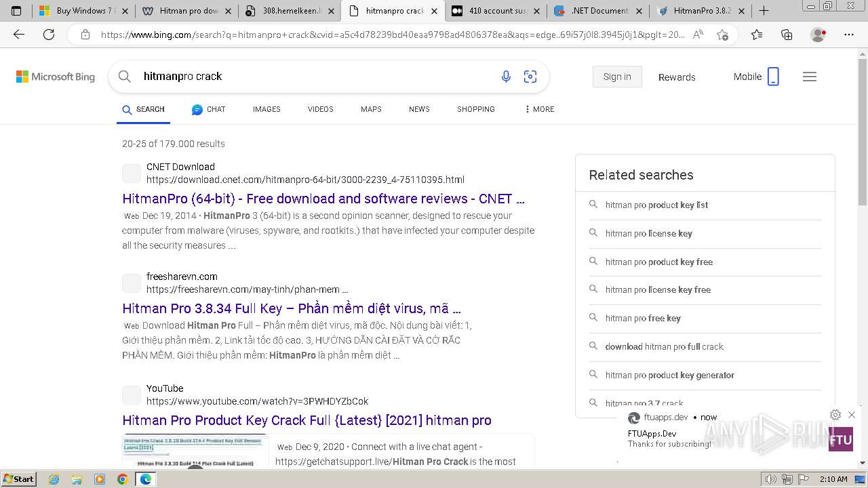This screenshot has height=488, width=868.
Task: Select related search hitman pro license key
Action: point(649,233)
